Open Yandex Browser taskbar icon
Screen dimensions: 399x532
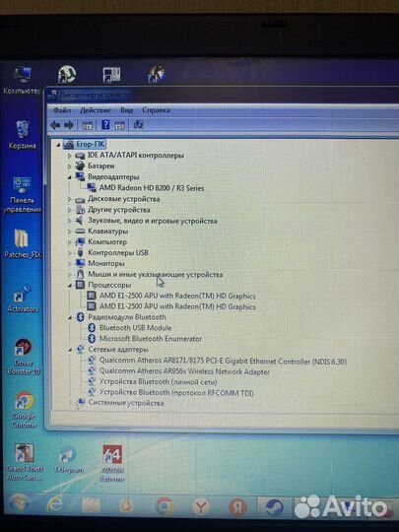coord(201,507)
